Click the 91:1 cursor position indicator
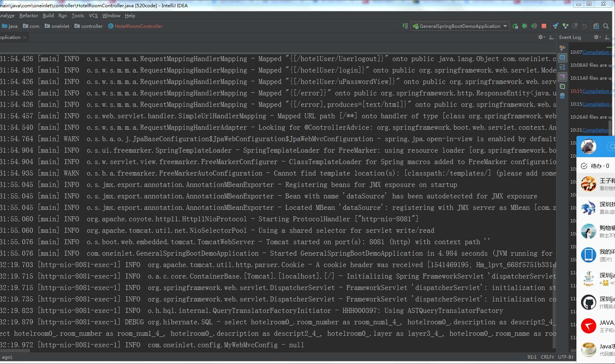 [532, 357]
